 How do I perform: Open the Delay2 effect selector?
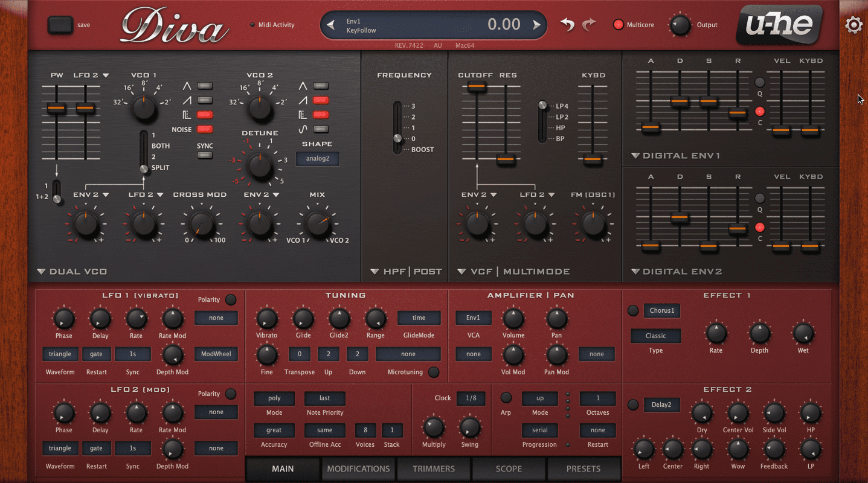pos(662,405)
